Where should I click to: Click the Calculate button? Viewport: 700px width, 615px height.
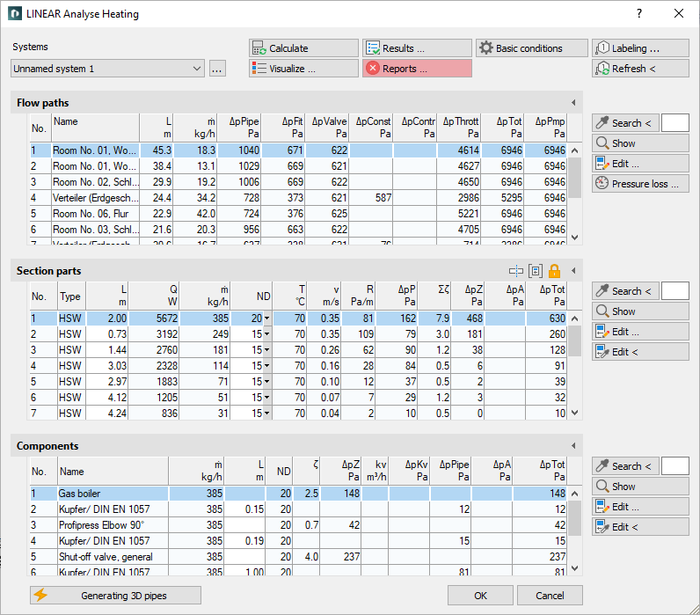coord(303,48)
